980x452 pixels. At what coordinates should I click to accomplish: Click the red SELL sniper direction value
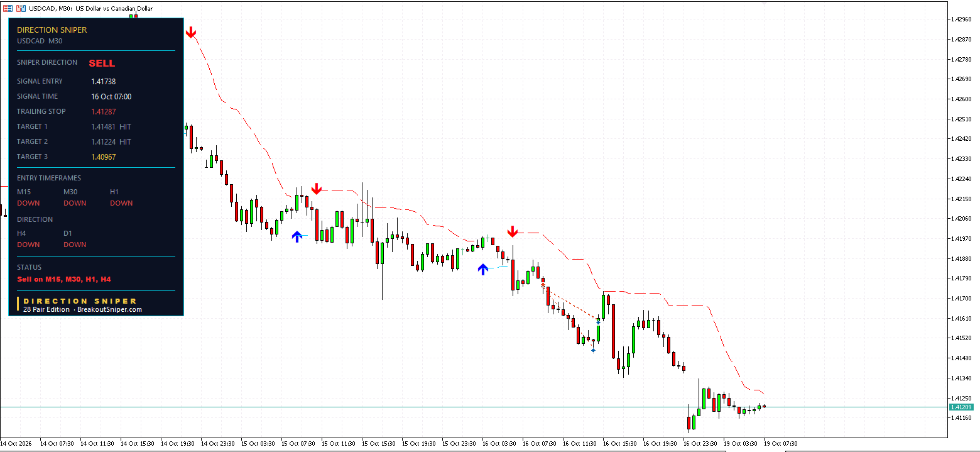[x=102, y=63]
